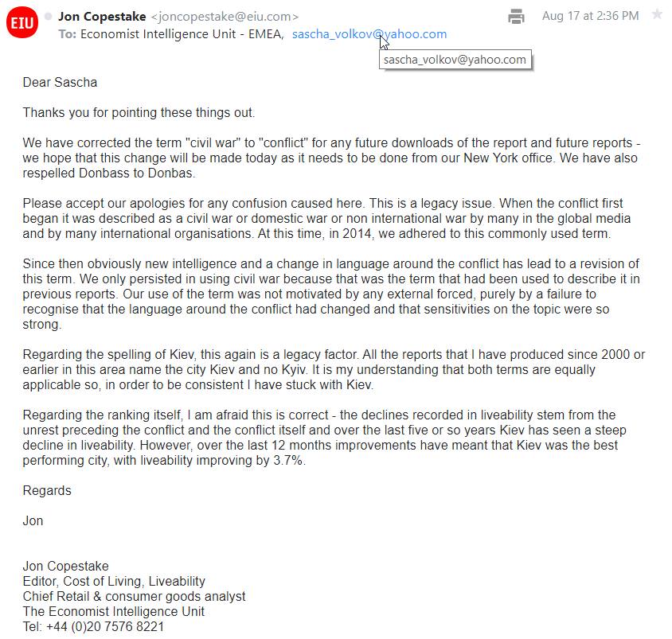The width and height of the screenshot is (672, 639).
Task: Open the sascha_volkov@yahoo.com recipient link
Action: click(369, 34)
